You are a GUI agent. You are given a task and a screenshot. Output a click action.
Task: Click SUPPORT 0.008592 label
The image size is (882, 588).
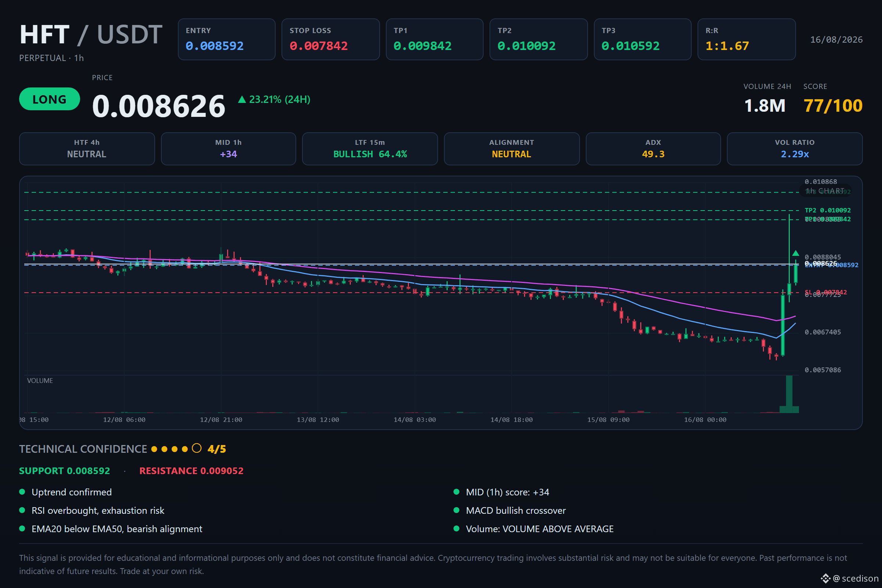(x=65, y=471)
